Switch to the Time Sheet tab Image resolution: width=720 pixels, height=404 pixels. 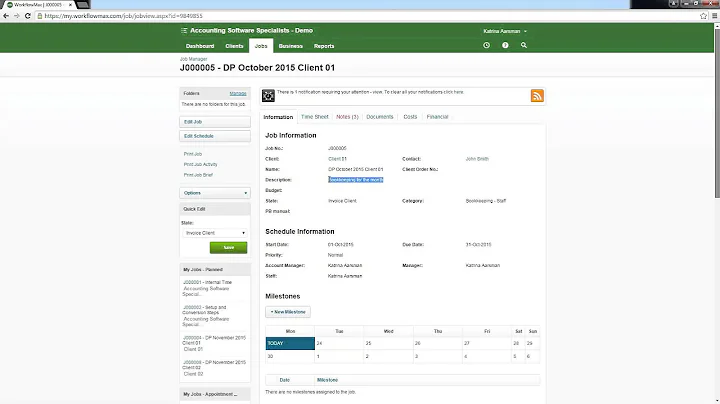tap(315, 117)
